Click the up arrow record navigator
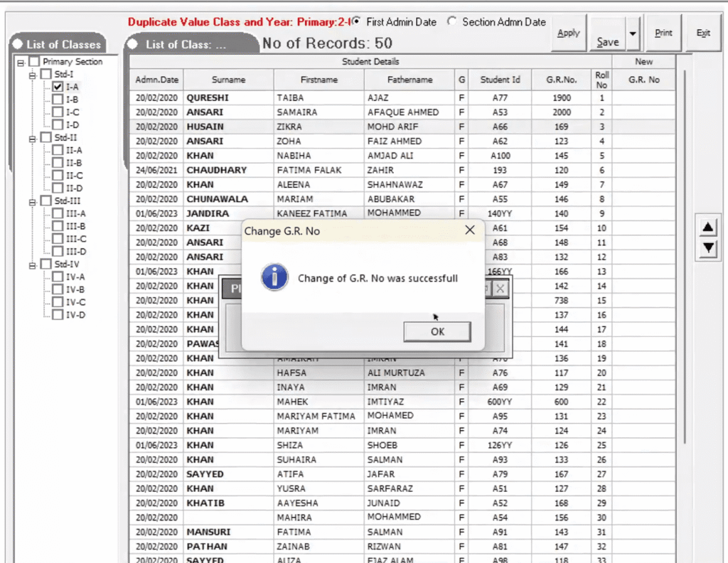The width and height of the screenshot is (728, 563). (707, 226)
